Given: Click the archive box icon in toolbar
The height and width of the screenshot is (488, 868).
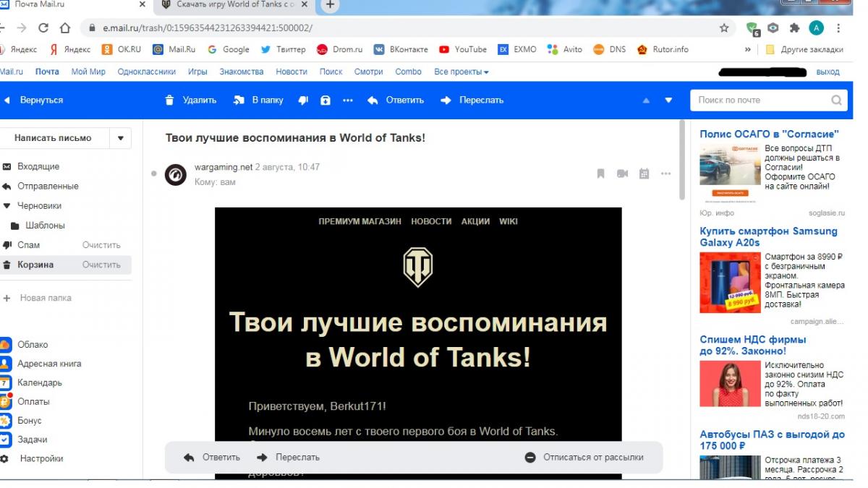Looking at the screenshot, I should point(325,100).
